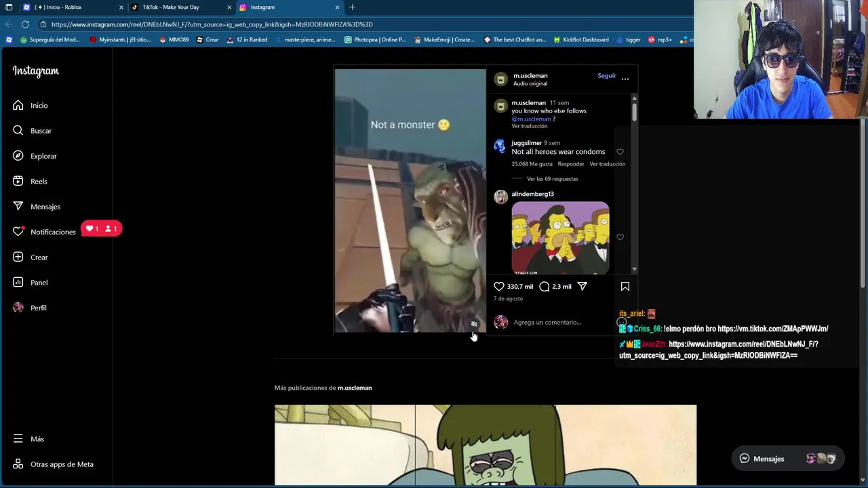Viewport: 868px width, 488px height.
Task: Open the Inicio home icon
Action: [x=18, y=105]
